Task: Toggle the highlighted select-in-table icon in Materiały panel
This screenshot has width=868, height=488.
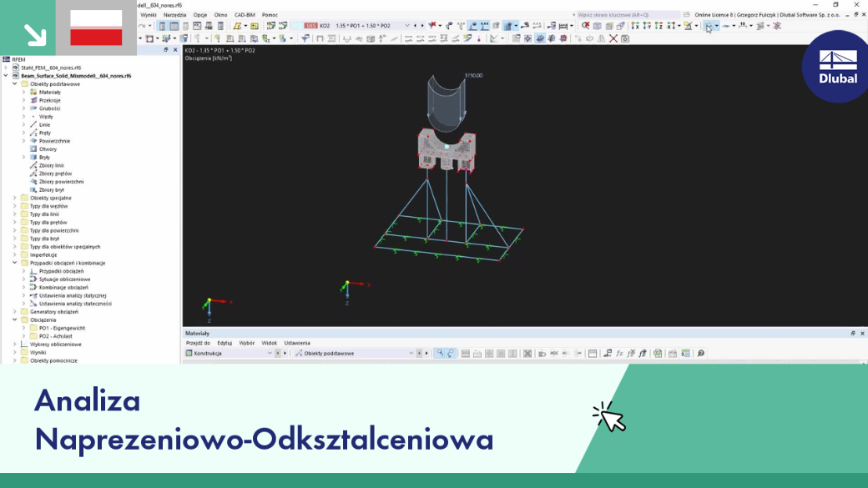Action: [440, 353]
